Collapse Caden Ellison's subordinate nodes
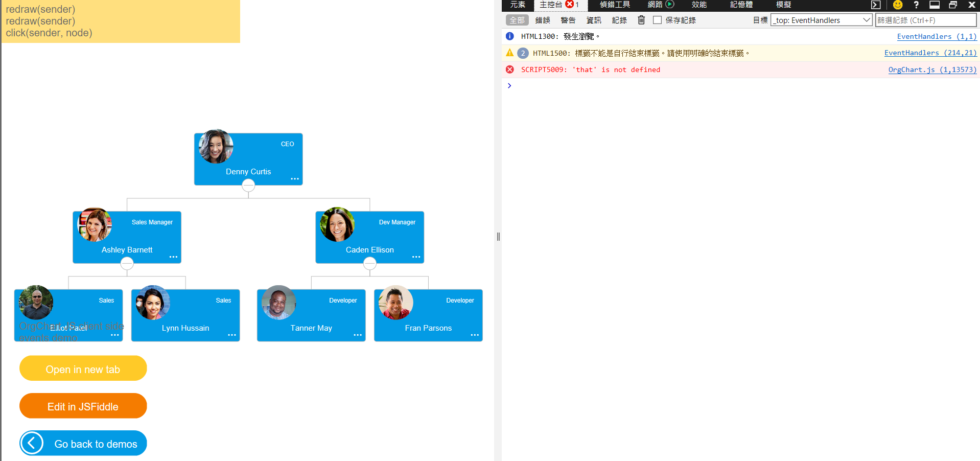The height and width of the screenshot is (461, 980). coord(369,264)
